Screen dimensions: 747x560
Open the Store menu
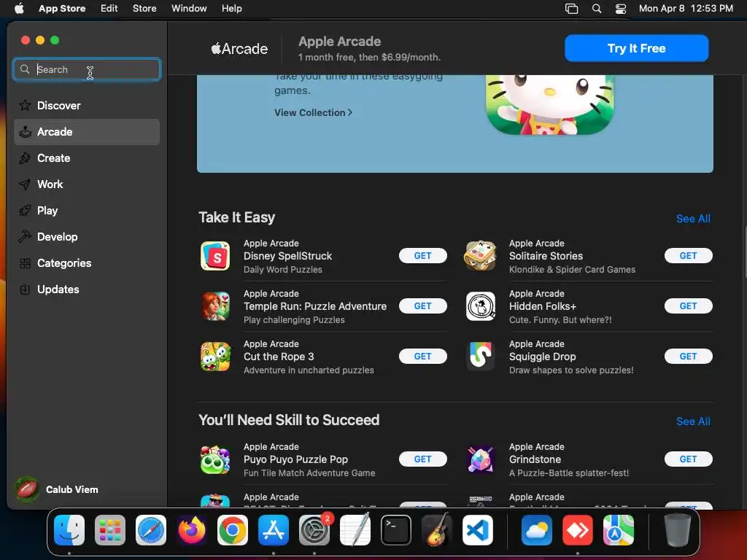pos(144,9)
